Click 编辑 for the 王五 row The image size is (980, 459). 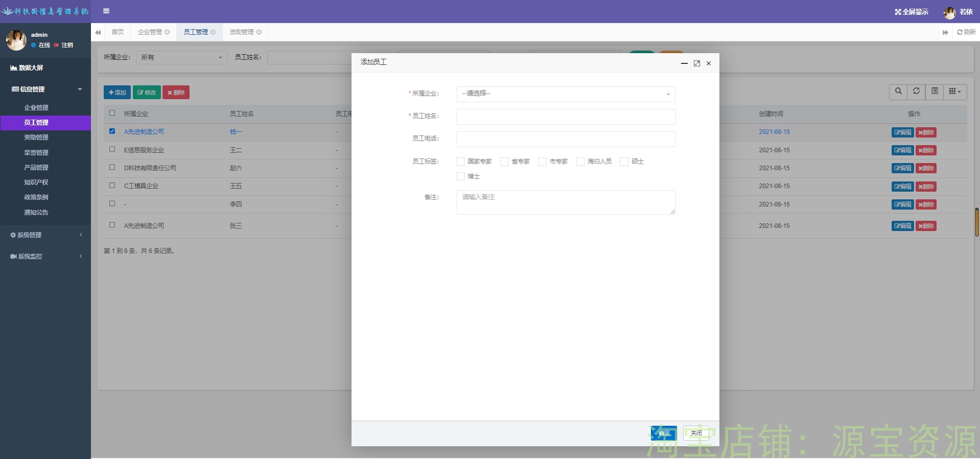coord(902,187)
